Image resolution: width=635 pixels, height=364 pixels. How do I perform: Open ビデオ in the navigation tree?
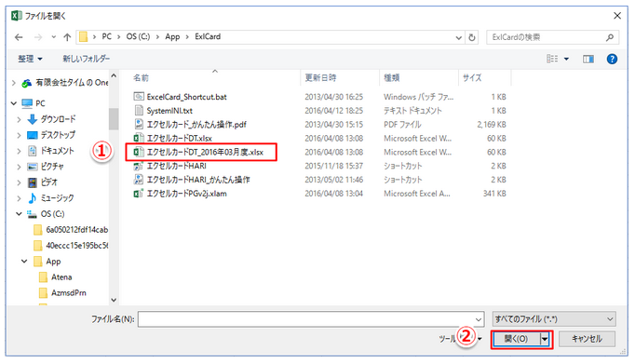click(49, 182)
